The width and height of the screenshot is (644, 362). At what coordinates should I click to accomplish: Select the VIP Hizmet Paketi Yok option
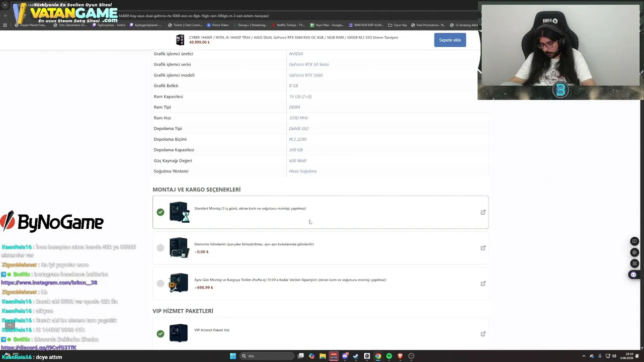tap(160, 334)
